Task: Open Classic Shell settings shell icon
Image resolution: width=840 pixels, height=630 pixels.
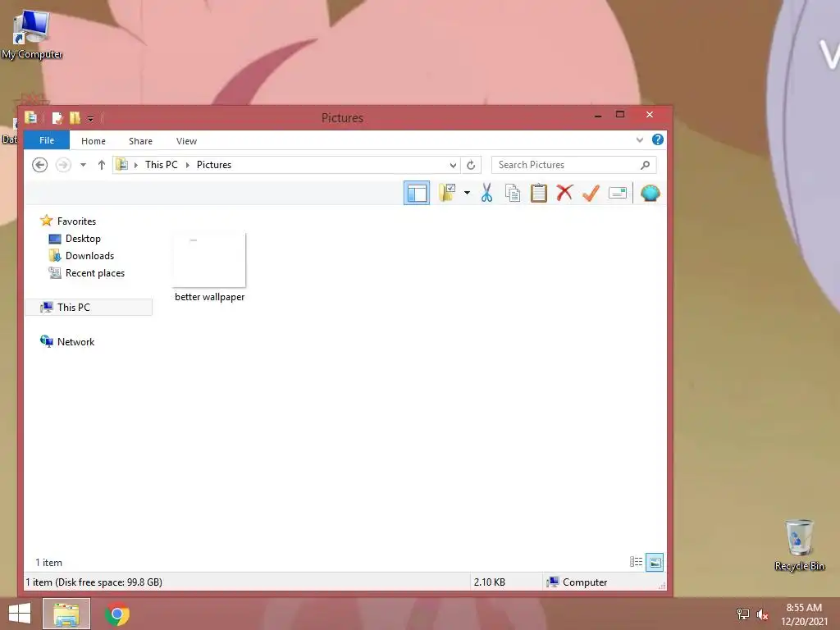Action: (650, 193)
